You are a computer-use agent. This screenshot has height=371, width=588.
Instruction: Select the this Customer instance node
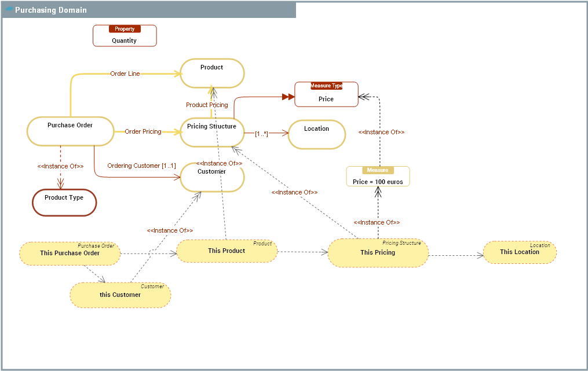pos(120,295)
